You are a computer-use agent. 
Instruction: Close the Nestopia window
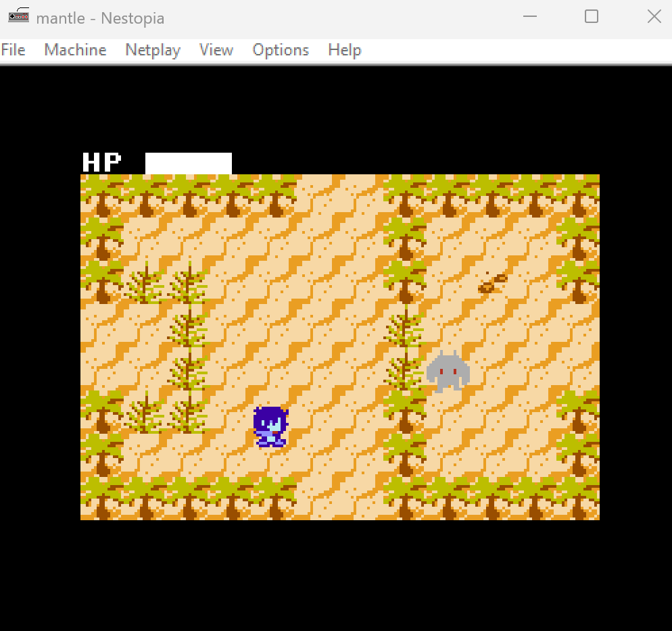[x=654, y=17]
